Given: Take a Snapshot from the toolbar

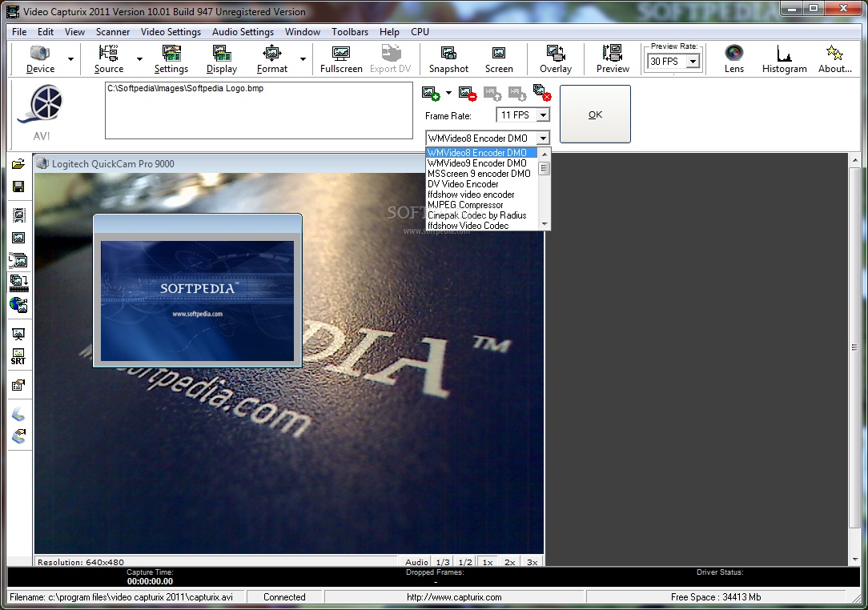Looking at the screenshot, I should pos(448,59).
